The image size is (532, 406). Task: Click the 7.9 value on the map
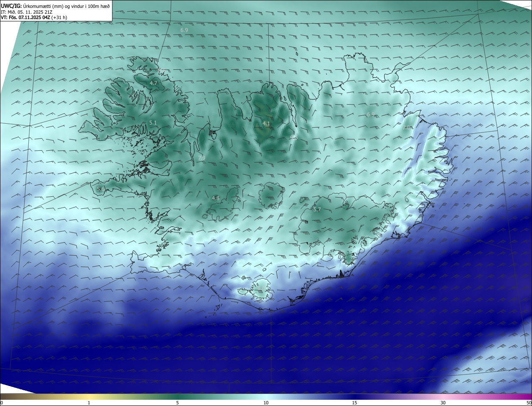click(202, 158)
